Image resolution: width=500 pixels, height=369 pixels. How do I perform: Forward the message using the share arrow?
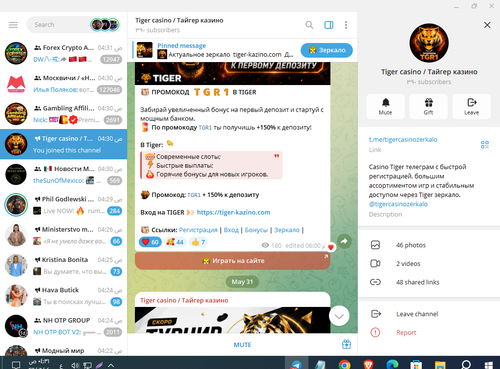click(x=344, y=241)
